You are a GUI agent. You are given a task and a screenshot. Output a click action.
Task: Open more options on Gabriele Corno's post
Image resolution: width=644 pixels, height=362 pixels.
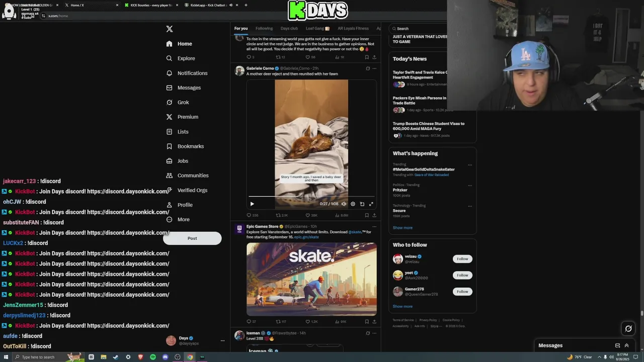(x=374, y=68)
